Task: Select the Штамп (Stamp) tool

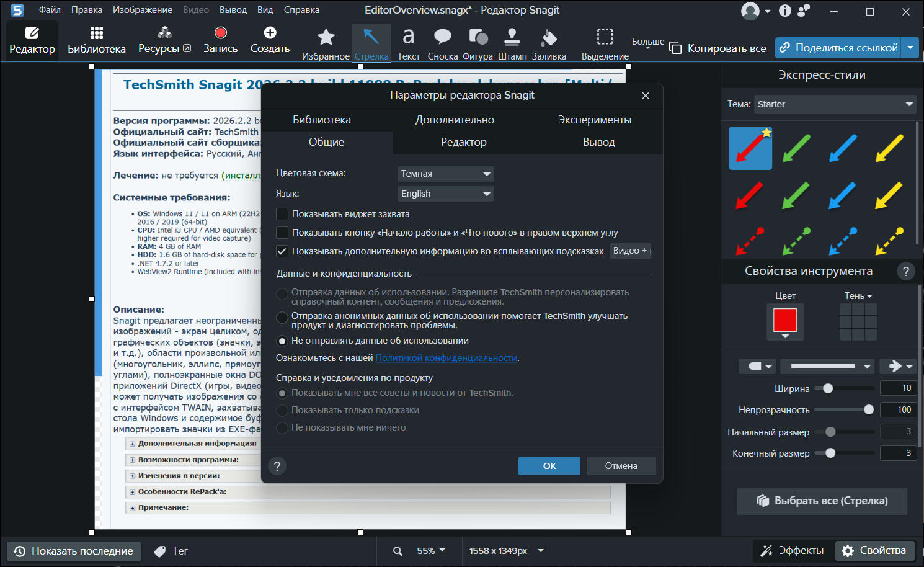Action: (x=512, y=43)
